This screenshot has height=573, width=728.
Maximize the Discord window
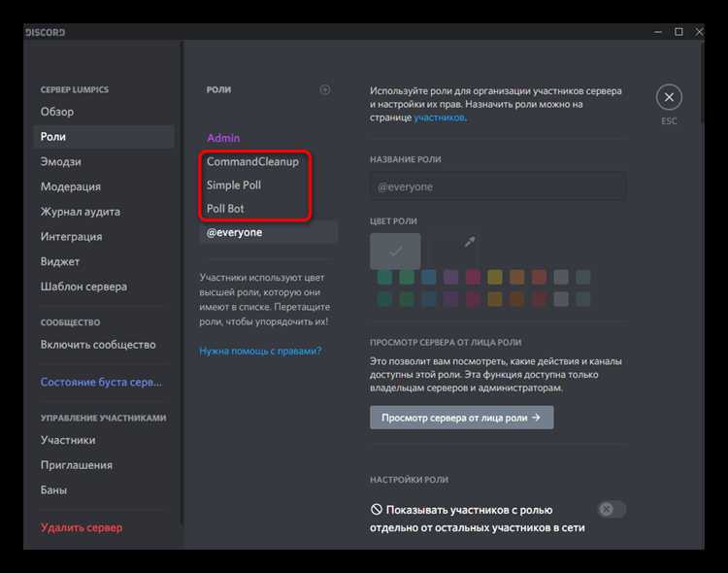click(678, 32)
